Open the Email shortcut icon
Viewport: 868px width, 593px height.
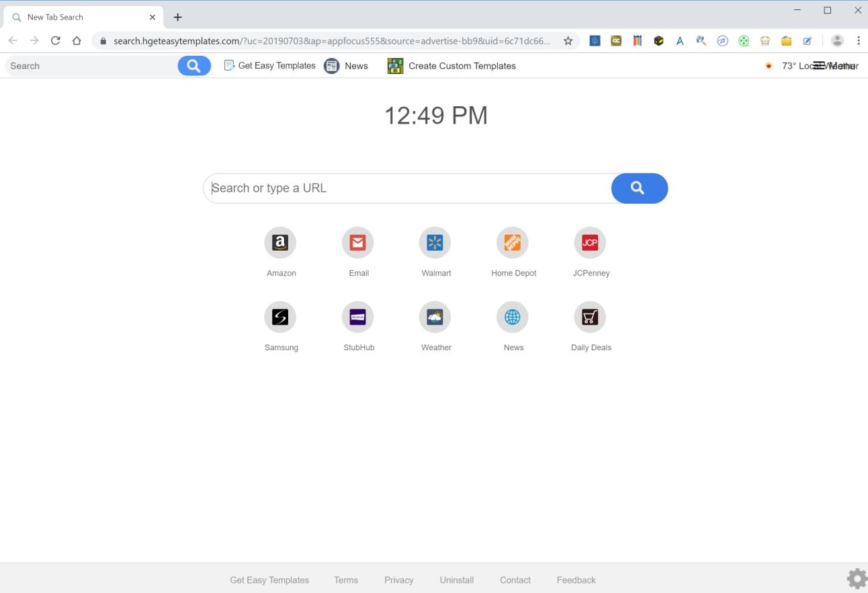coord(358,243)
